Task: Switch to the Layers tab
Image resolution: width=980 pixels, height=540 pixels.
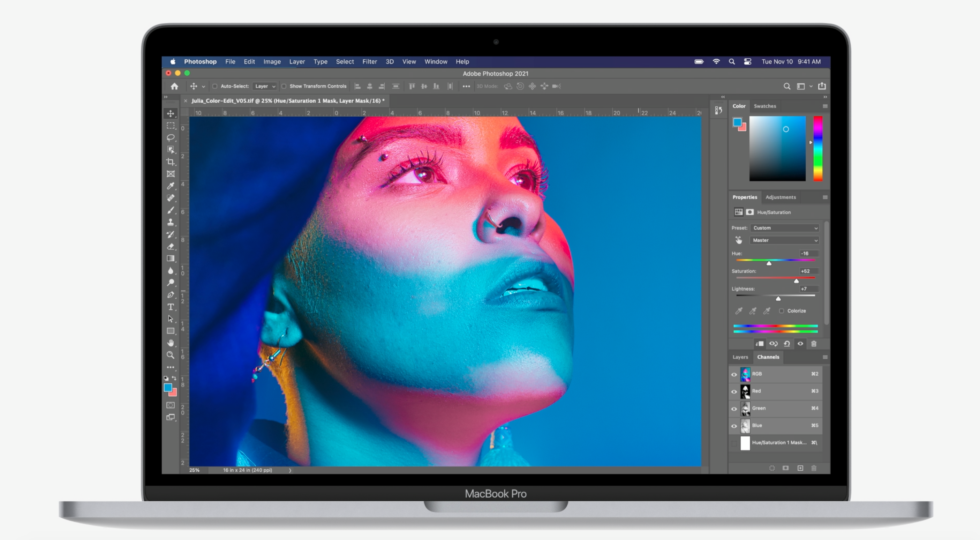Action: 740,357
